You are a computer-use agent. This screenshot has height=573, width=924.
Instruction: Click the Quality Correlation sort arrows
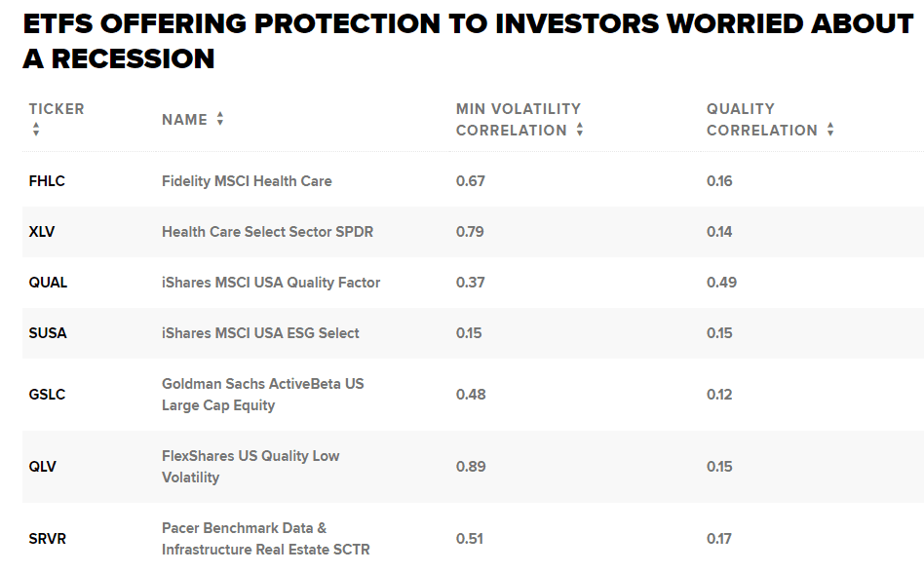(x=830, y=130)
